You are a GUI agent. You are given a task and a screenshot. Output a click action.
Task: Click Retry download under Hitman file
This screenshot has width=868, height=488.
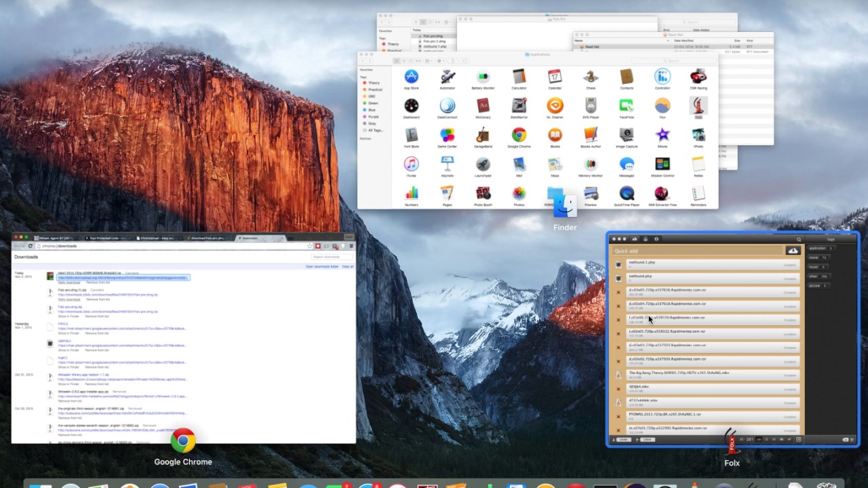(x=68, y=282)
